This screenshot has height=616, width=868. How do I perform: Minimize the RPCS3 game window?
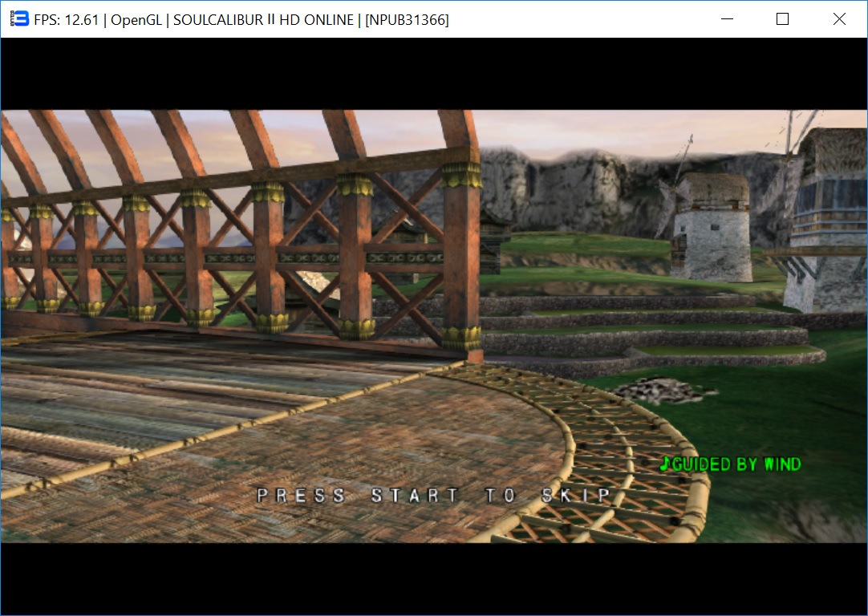click(728, 19)
